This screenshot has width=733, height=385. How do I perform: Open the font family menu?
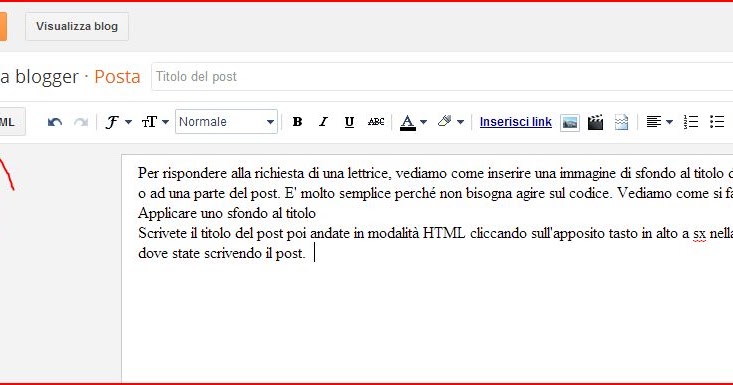(x=118, y=122)
